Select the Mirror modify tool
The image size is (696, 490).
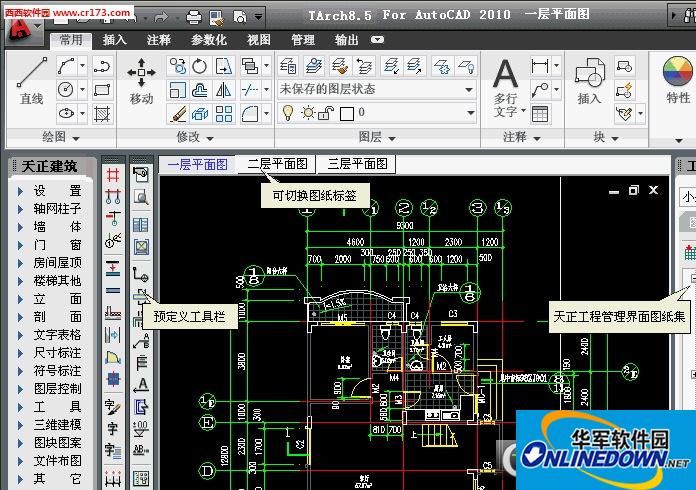[223, 90]
